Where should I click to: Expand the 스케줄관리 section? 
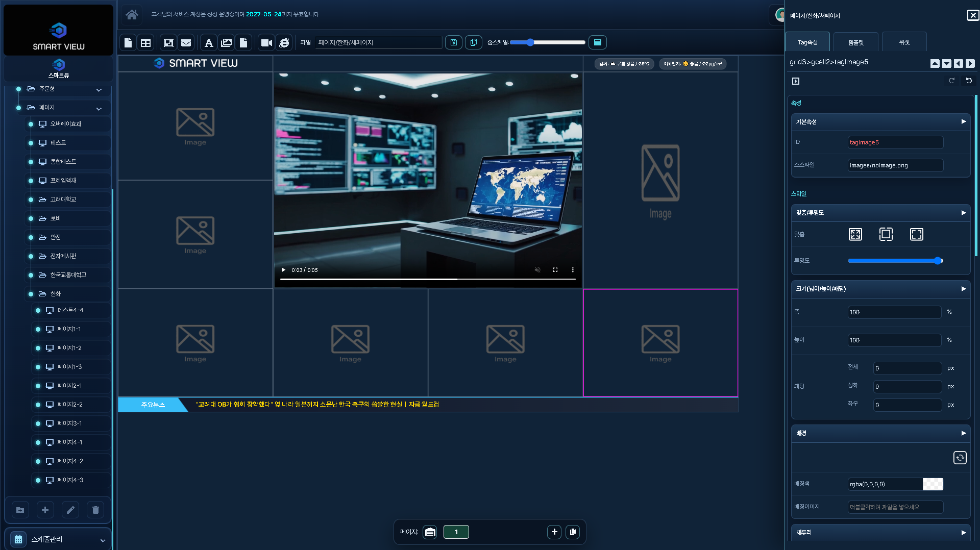pos(103,540)
